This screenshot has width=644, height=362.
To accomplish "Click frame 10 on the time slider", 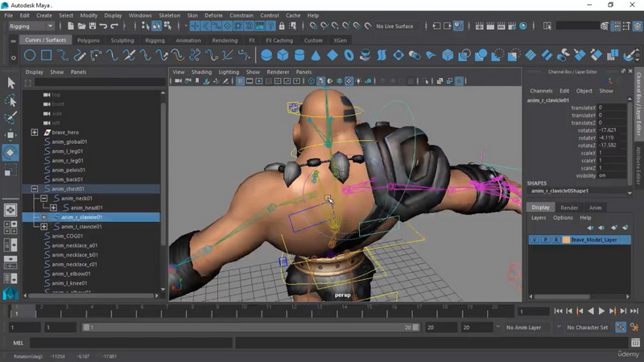I will point(244,311).
